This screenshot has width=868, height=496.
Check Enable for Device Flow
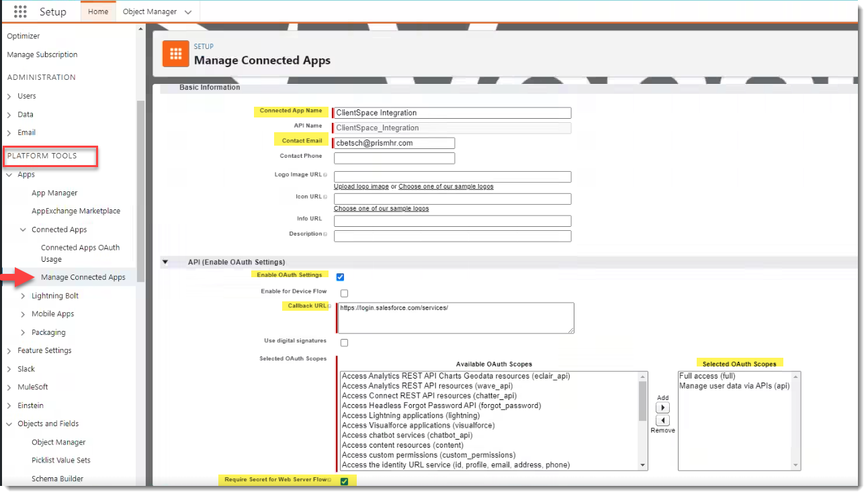coord(344,293)
